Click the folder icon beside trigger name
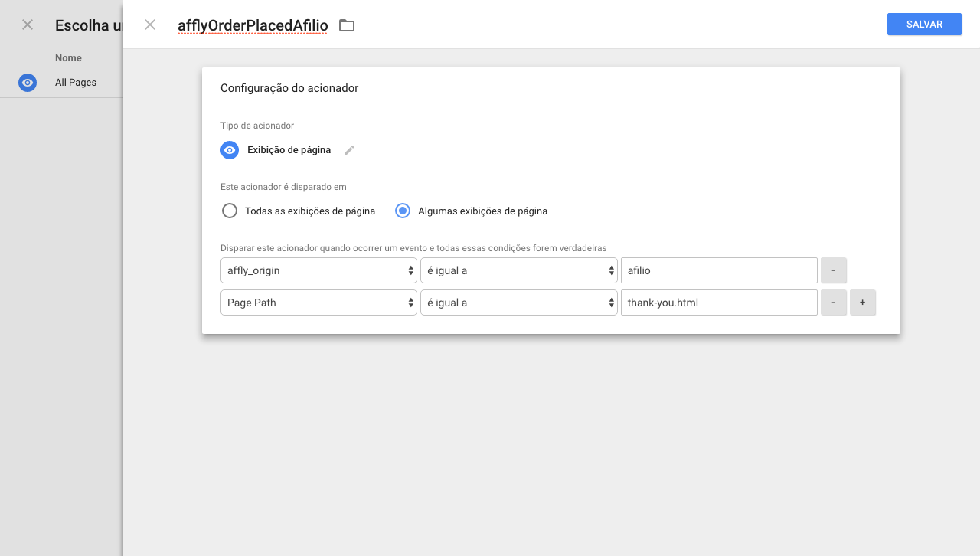980x556 pixels. [x=347, y=25]
